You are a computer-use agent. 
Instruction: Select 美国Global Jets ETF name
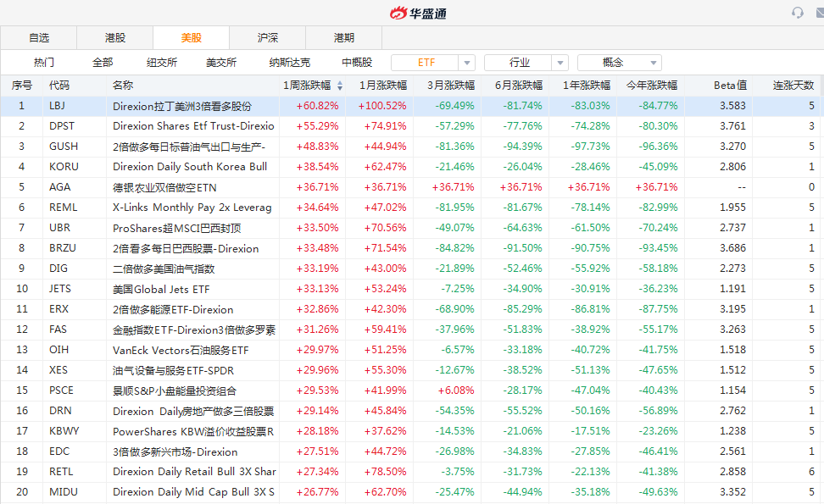coord(161,290)
